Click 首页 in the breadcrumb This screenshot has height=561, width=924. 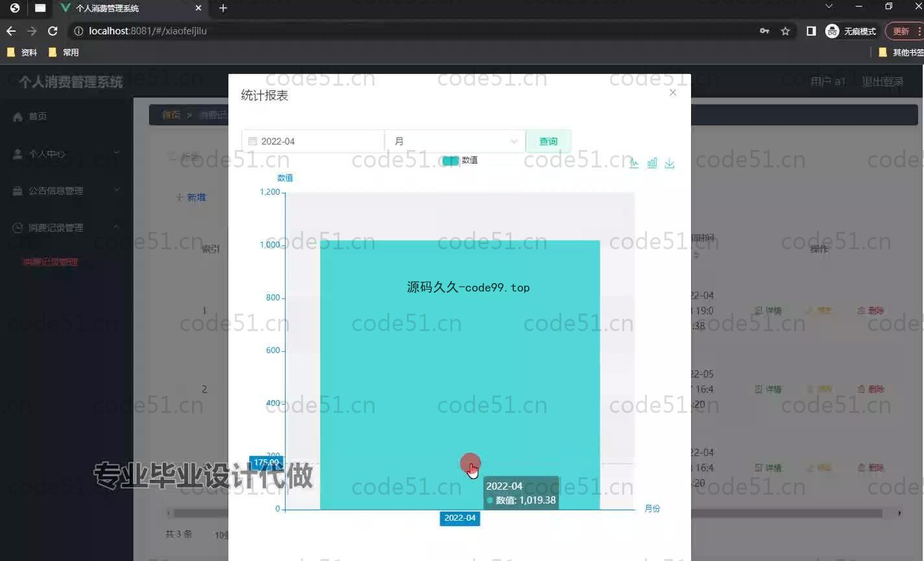(x=171, y=115)
